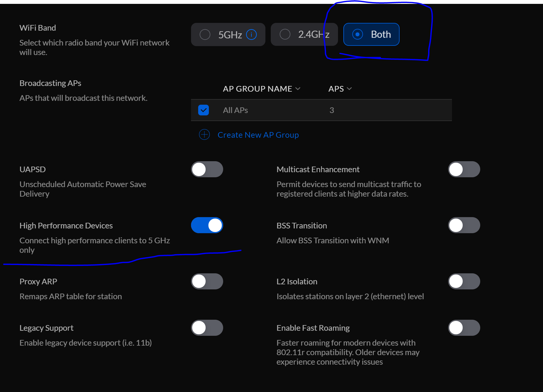Viewport: 543px width, 392px height.
Task: Select Both WiFi bands radio button
Action: (x=357, y=35)
